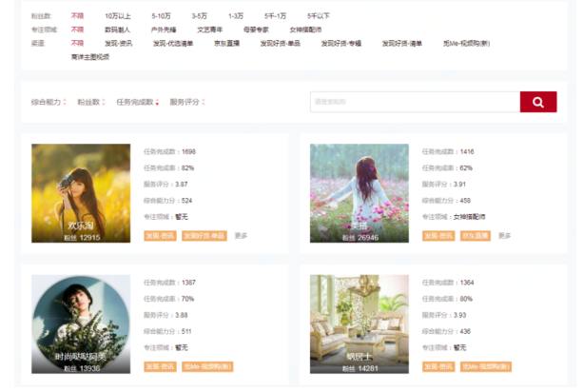
Task: Sort results by 服务评分
Action: 187,102
